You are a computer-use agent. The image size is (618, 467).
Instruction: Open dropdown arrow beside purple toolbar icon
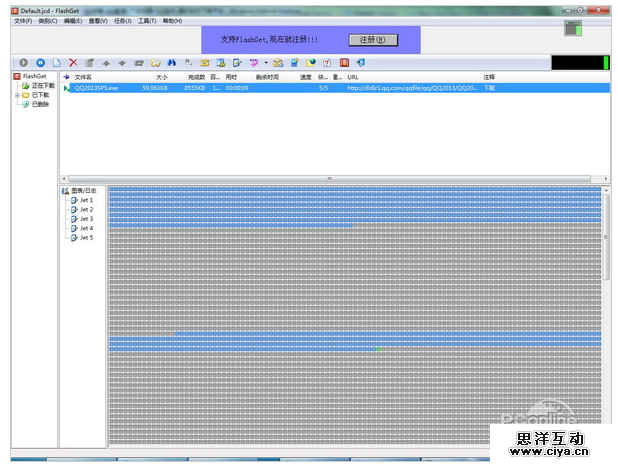tap(266, 63)
